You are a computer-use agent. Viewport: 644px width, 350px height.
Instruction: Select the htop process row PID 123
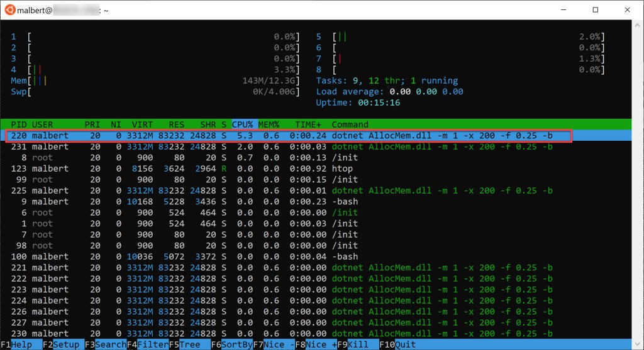(x=189, y=168)
